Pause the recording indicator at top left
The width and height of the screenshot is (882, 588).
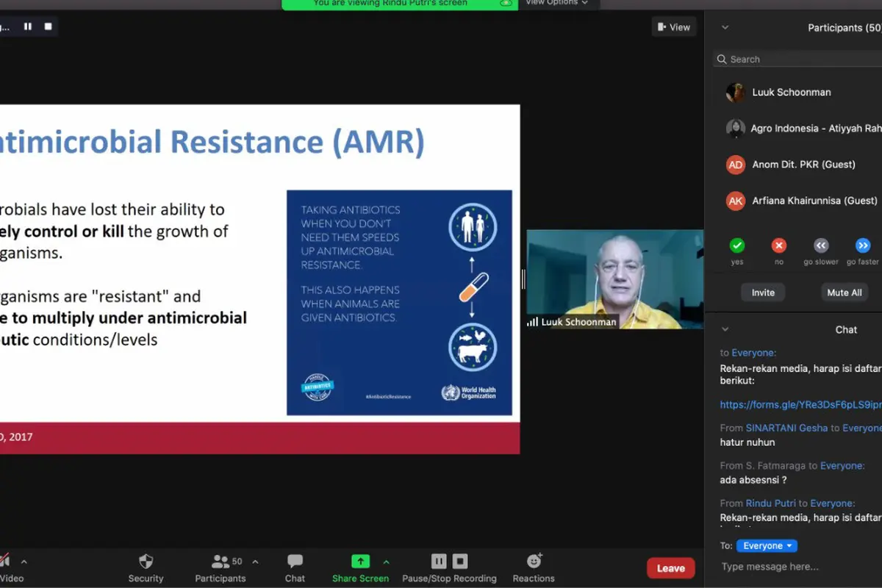[28, 26]
